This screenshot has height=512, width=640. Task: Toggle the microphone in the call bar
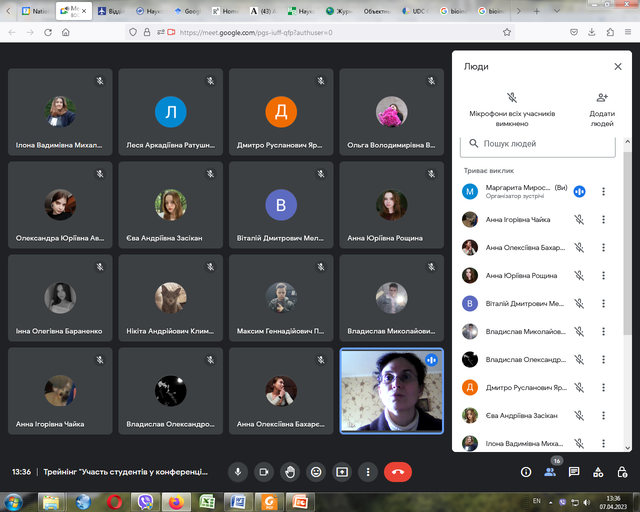coord(239,470)
